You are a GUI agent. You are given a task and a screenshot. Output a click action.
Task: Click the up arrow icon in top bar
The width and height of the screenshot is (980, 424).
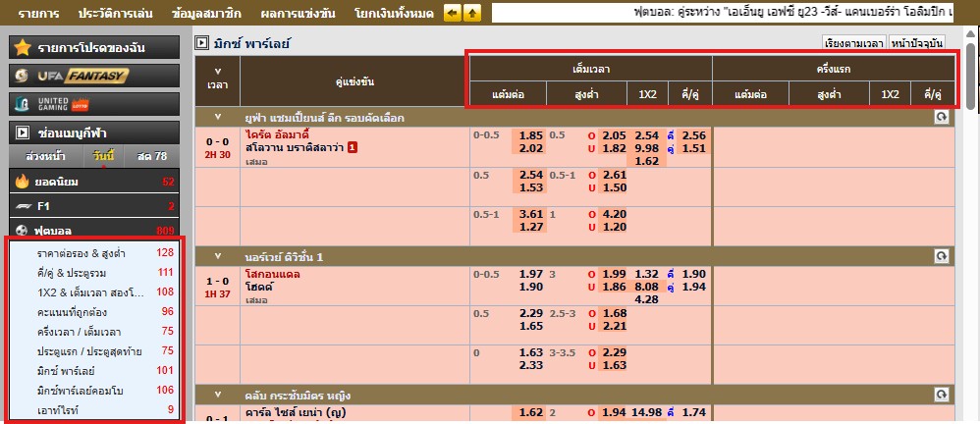pos(472,13)
